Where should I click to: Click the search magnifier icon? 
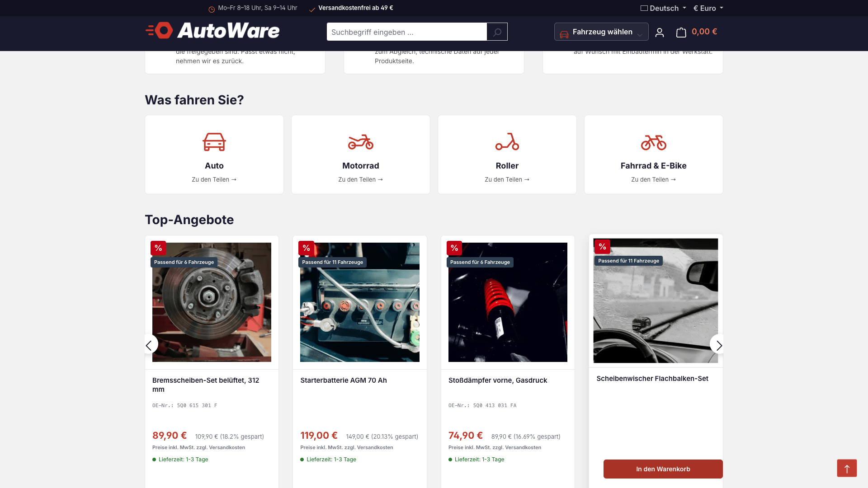click(497, 32)
